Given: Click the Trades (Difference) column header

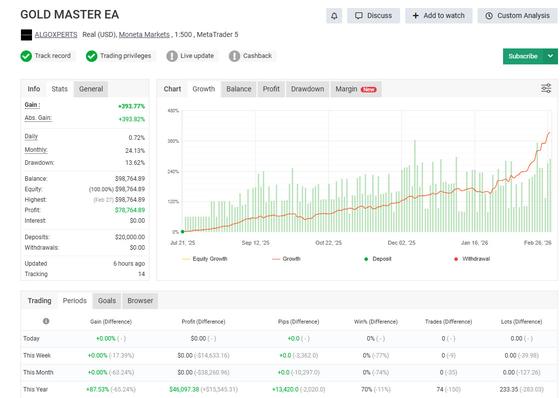Looking at the screenshot, I should point(449,322).
